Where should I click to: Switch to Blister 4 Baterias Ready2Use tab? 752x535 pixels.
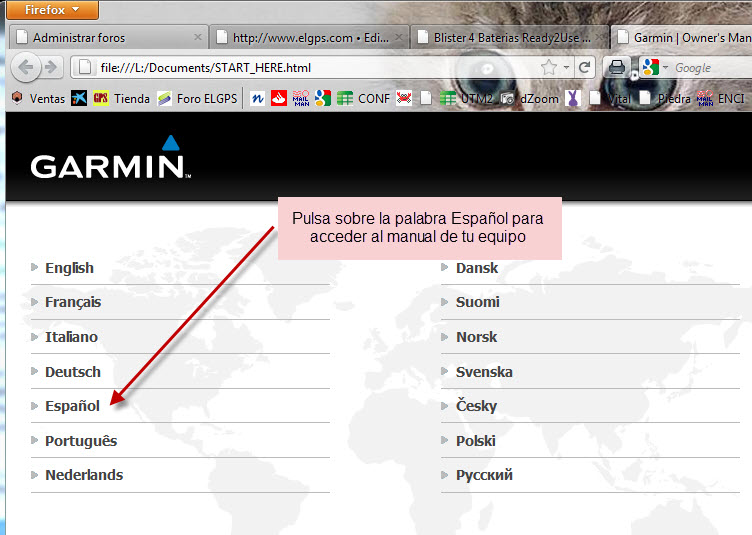pyautogui.click(x=510, y=37)
